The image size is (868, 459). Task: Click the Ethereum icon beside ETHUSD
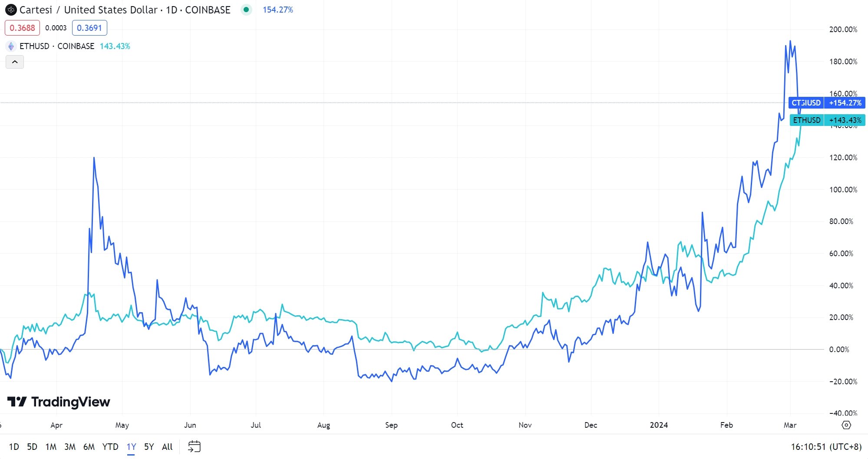[x=10, y=46]
